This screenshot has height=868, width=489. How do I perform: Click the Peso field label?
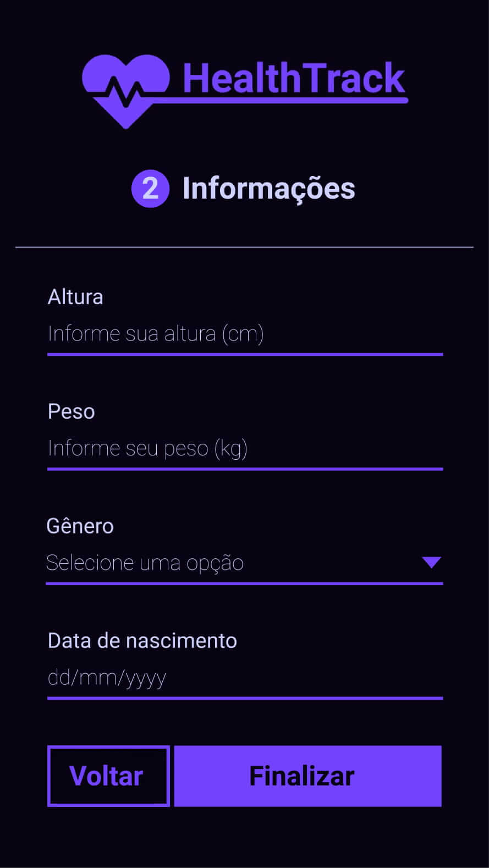(x=72, y=411)
